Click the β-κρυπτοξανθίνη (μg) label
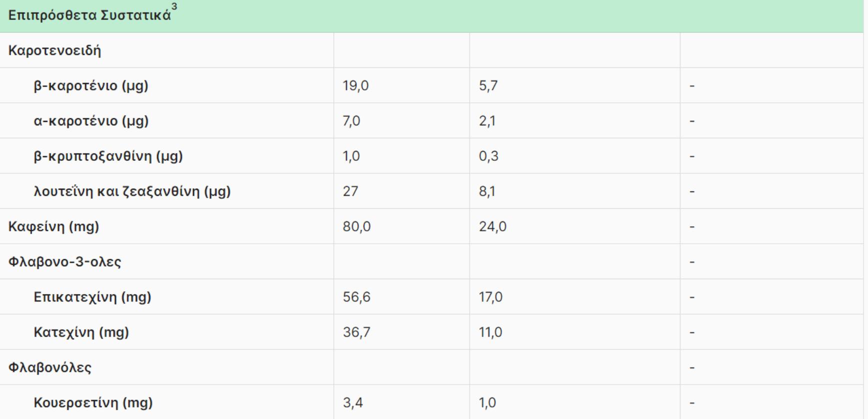 (108, 156)
